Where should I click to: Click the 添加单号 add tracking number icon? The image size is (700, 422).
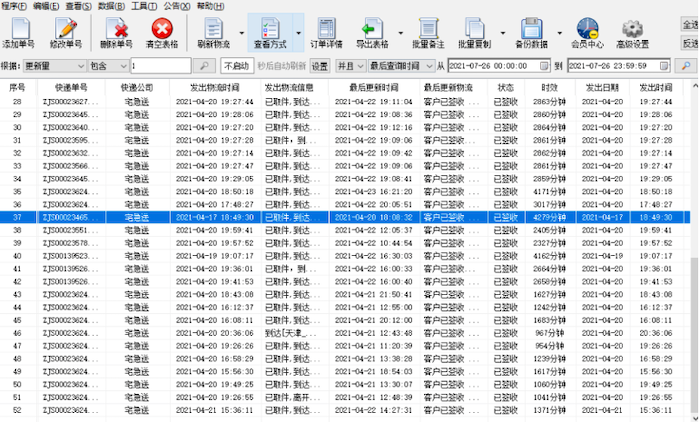coord(19,29)
